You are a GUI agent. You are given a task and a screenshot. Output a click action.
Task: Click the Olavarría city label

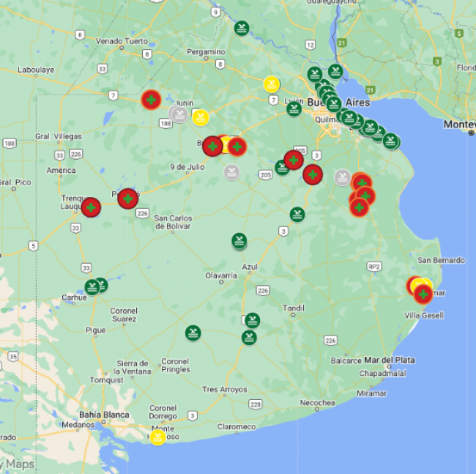tap(220, 275)
